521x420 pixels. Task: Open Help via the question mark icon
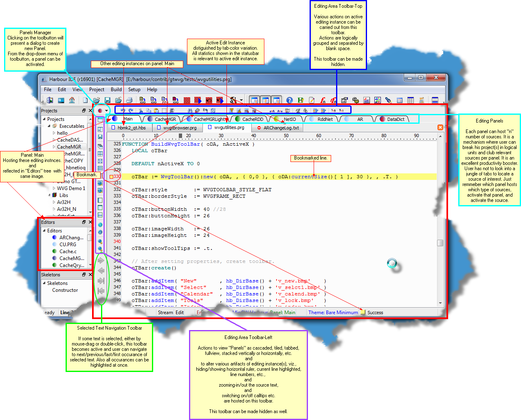click(290, 100)
